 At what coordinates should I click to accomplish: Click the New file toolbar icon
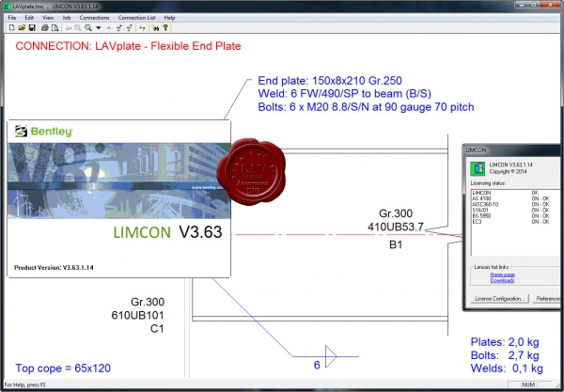[x=11, y=27]
